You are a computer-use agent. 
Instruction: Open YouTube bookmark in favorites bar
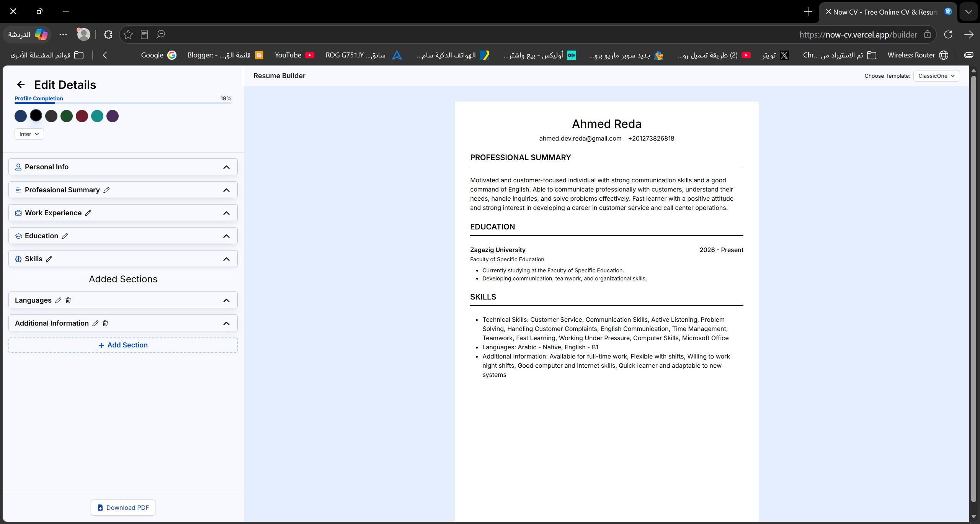pos(294,55)
